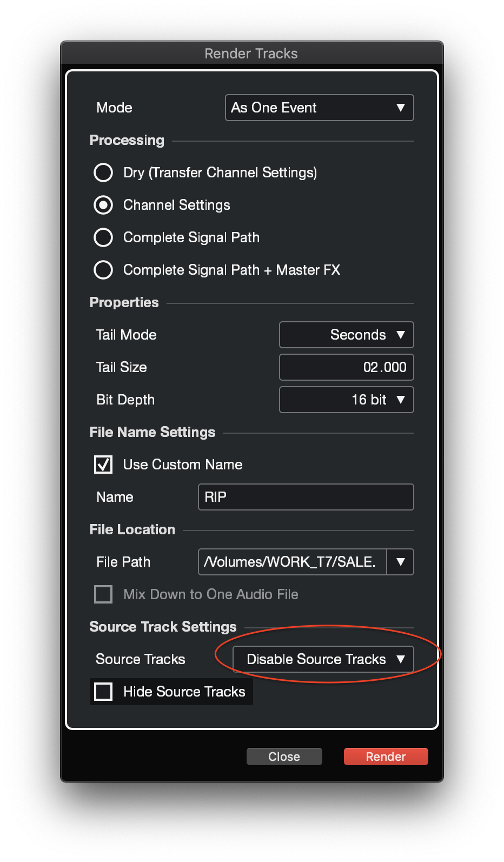Select Dry (Transfer Channel Settings) radio button
504x862 pixels.
tap(103, 173)
